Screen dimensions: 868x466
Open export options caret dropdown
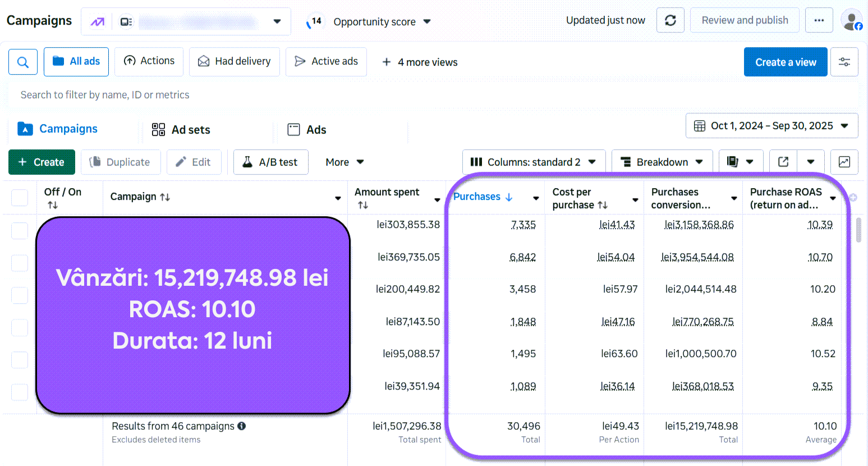(811, 162)
